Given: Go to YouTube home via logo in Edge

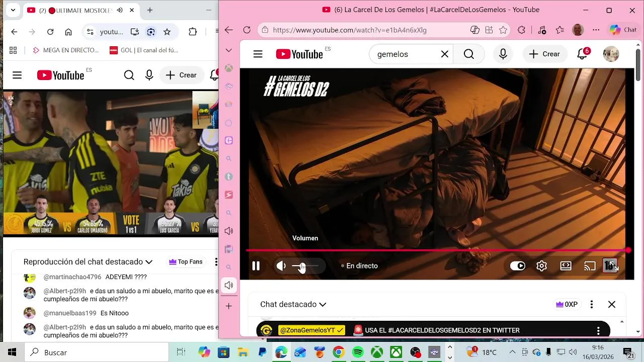Looking at the screenshot, I should click(x=300, y=54).
